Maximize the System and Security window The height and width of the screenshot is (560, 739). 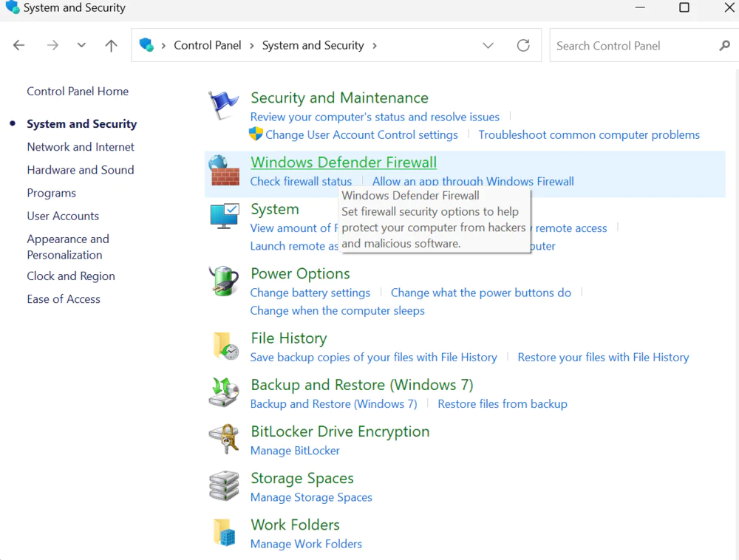(684, 7)
